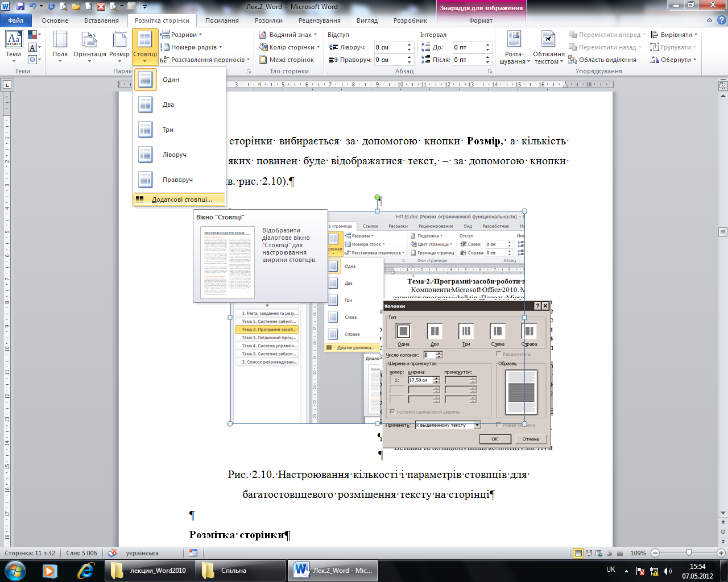Open the Теми themes gallery

point(14,48)
